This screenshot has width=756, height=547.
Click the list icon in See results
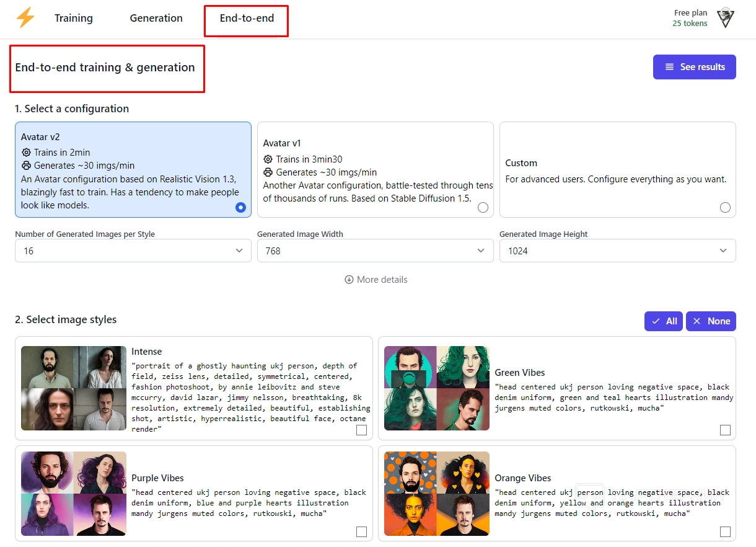pyautogui.click(x=669, y=67)
